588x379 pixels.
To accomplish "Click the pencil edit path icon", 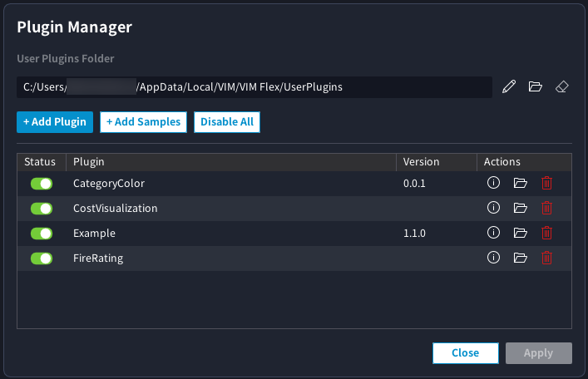I will [510, 86].
